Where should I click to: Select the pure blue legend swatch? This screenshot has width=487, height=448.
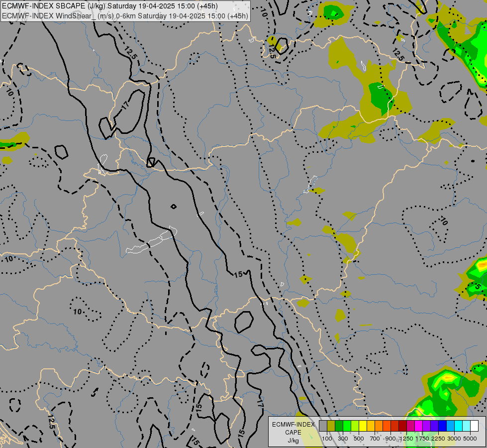443,426
